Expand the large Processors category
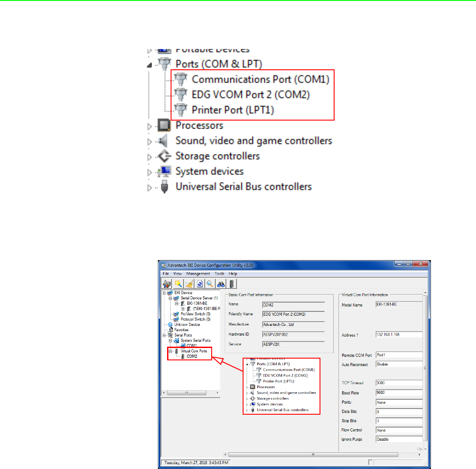The image size is (476, 469). (149, 126)
